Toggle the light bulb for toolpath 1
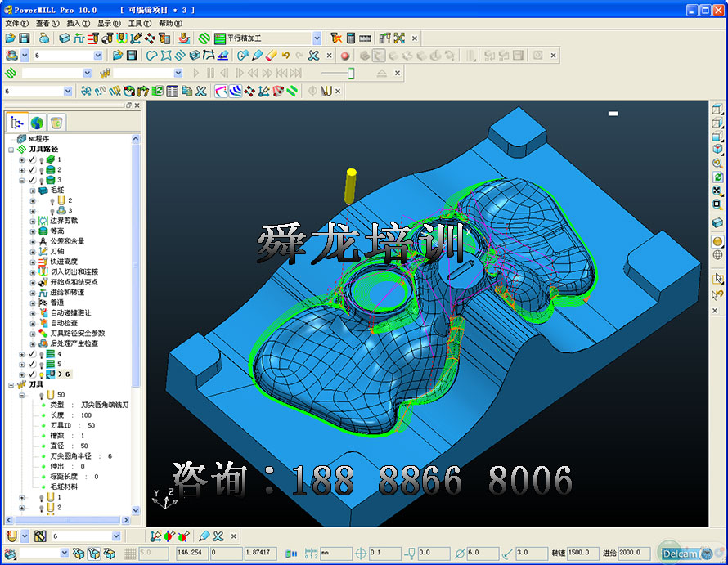This screenshot has height=565, width=728. click(42, 159)
